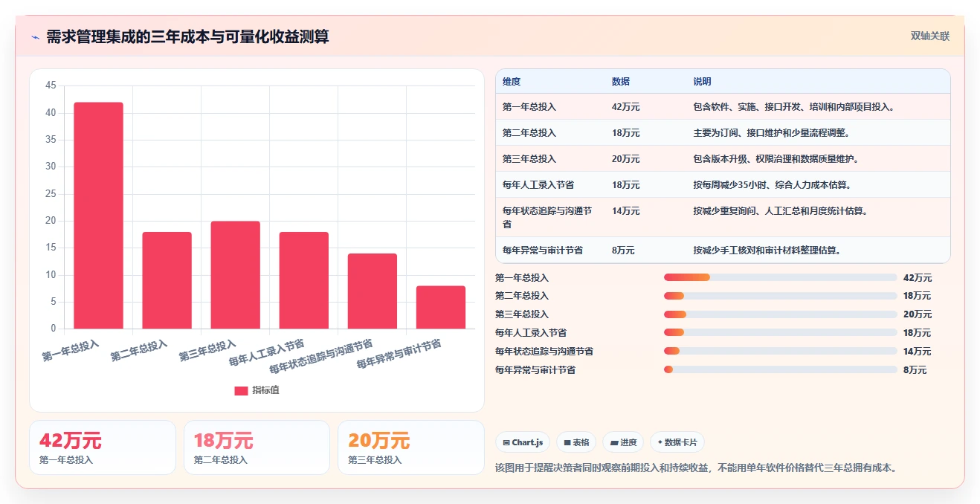The height and width of the screenshot is (504, 980).
Task: Click the 每年异常与审计节省 chart bar
Action: [x=440, y=307]
